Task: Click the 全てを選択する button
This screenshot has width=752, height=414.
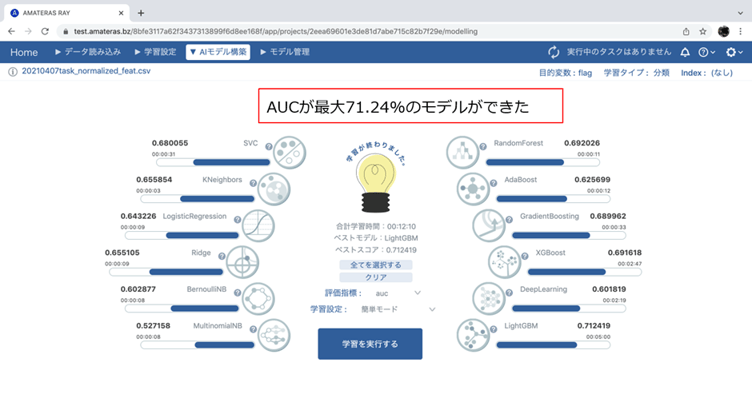Action: (376, 265)
